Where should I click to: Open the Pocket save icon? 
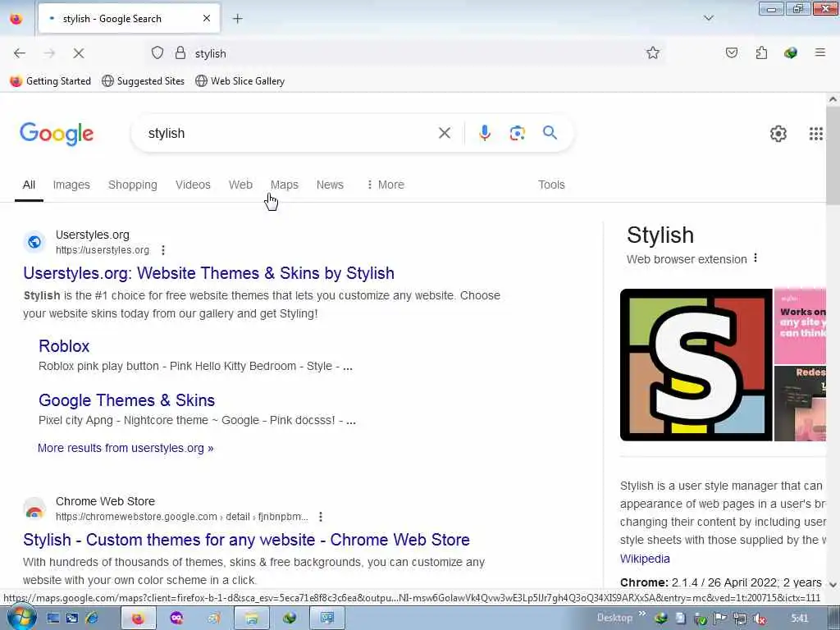(x=731, y=52)
